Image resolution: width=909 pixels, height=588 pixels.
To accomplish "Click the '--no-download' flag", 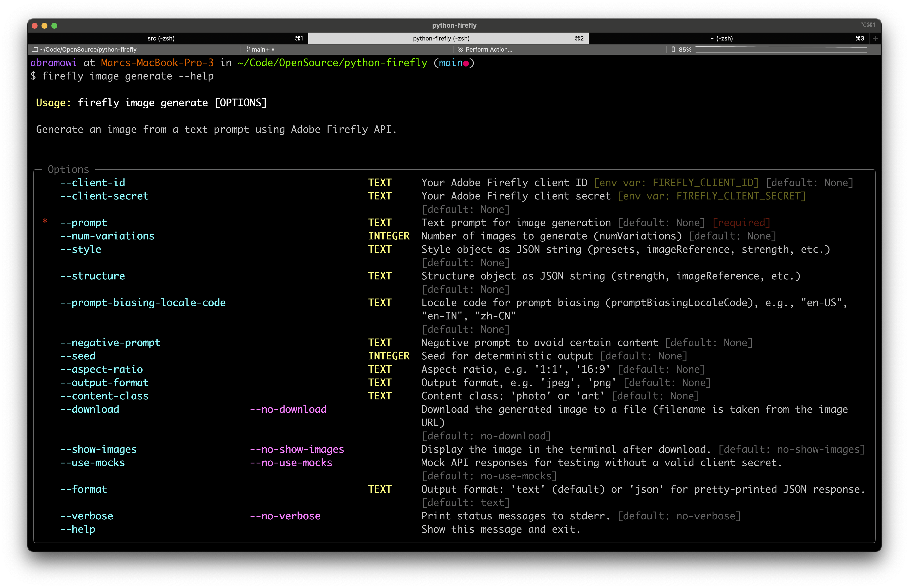I will [x=288, y=410].
